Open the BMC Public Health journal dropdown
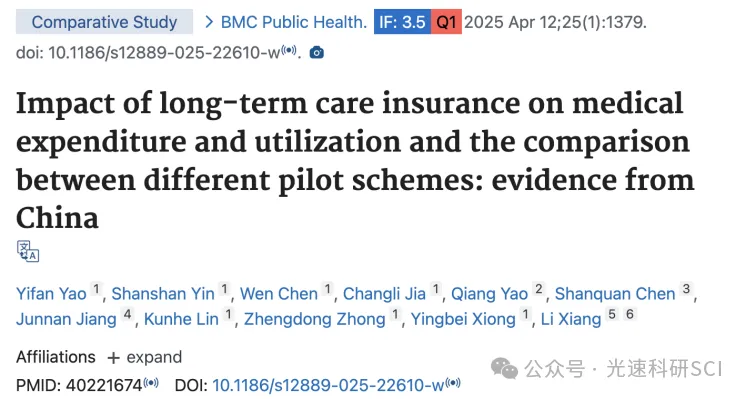The width and height of the screenshot is (746, 399). (294, 22)
